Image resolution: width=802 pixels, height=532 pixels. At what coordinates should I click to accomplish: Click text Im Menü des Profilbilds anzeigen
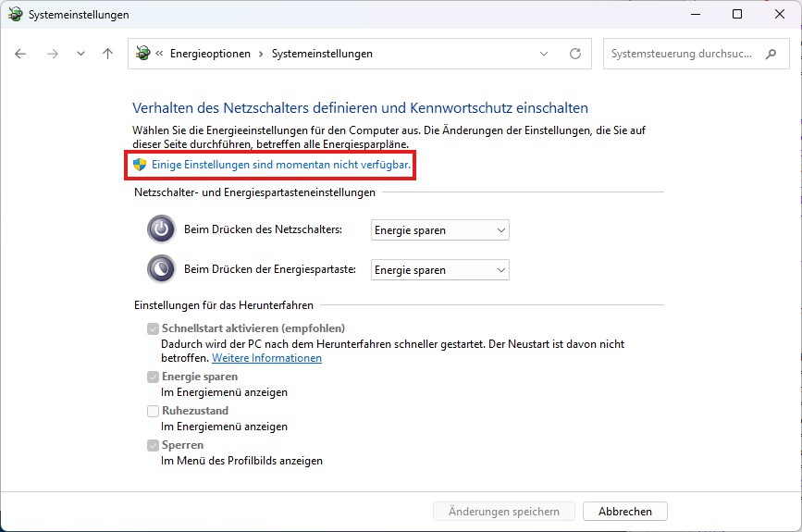coord(241,461)
